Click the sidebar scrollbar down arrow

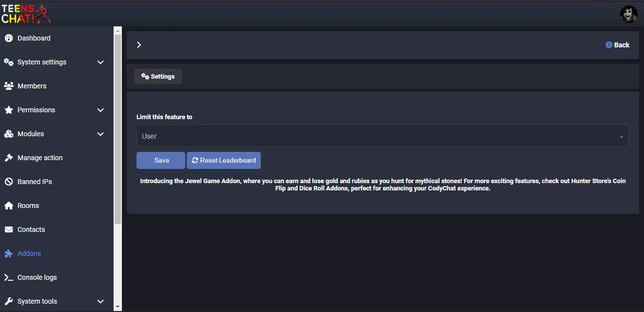(x=117, y=307)
